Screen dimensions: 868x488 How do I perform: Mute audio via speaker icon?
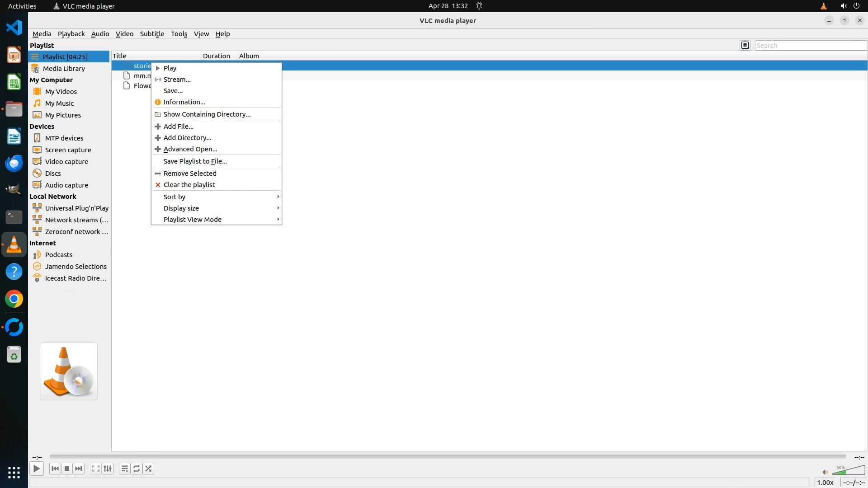(825, 472)
